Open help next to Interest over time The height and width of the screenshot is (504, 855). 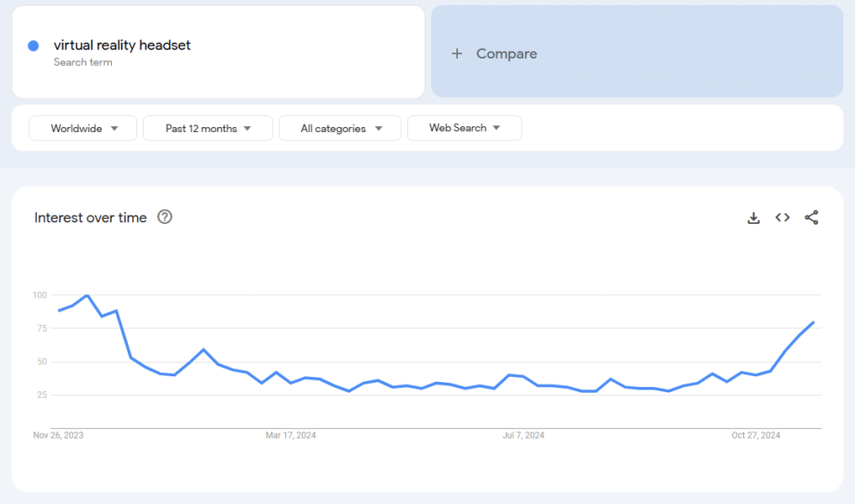(165, 217)
